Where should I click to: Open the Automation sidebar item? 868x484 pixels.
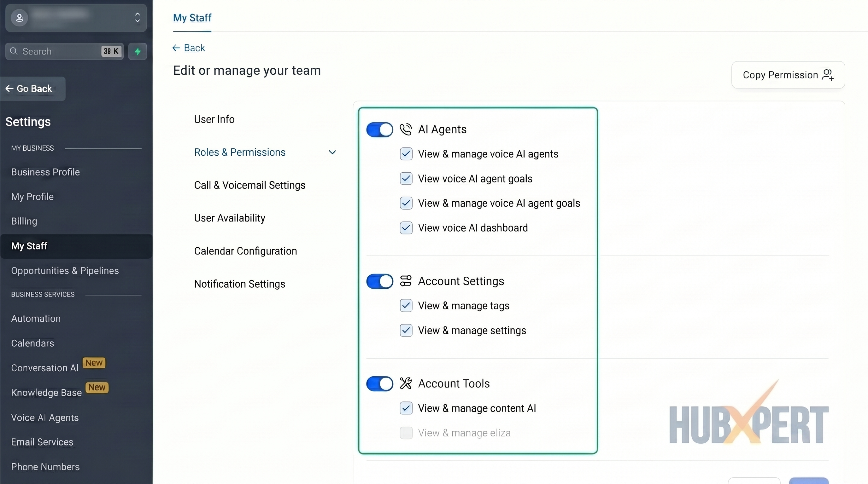(x=36, y=318)
